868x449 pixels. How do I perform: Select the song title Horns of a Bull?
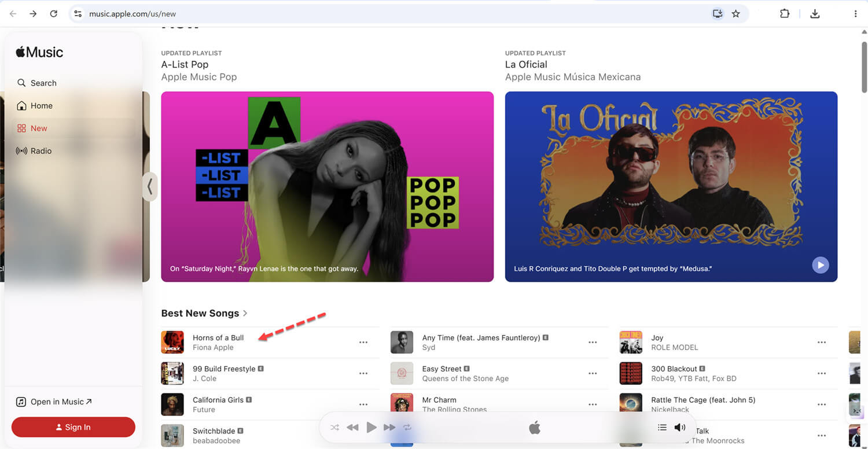click(218, 337)
